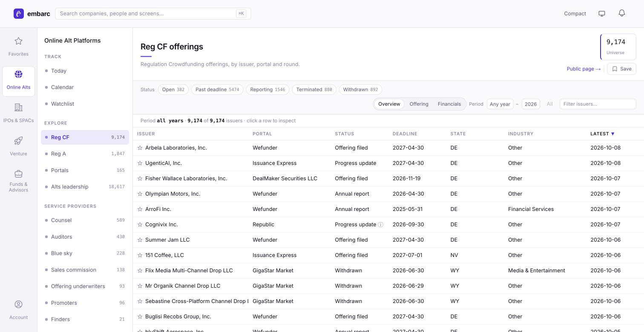Toggle Compact density mode
This screenshot has width=644, height=332.
575,14
